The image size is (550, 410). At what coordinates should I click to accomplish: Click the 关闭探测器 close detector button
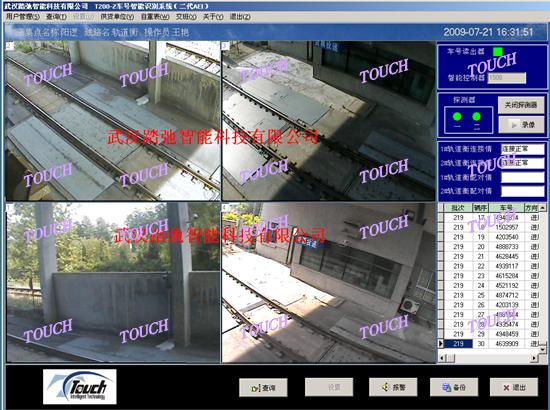[x=521, y=105]
